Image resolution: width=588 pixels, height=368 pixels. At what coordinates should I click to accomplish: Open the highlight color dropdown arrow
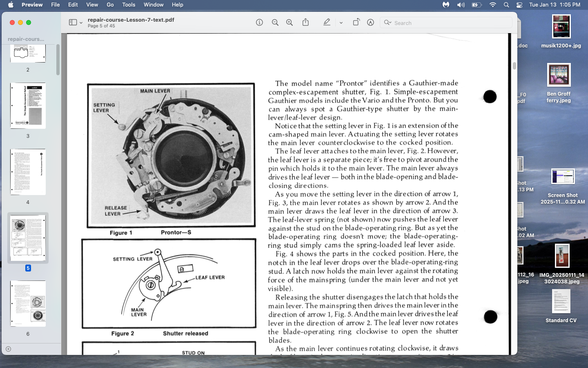(x=341, y=23)
